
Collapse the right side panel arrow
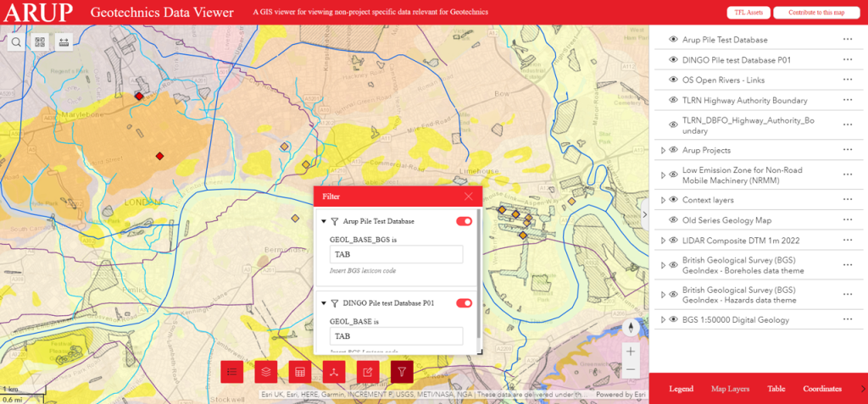tap(645, 216)
